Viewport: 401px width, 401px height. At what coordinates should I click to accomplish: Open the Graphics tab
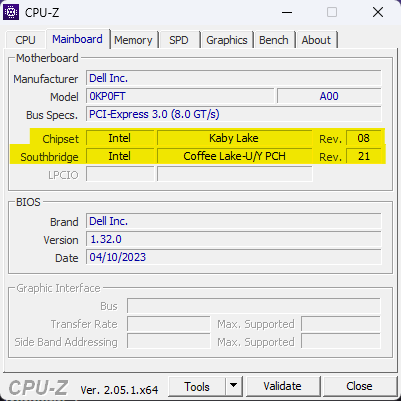point(227,40)
